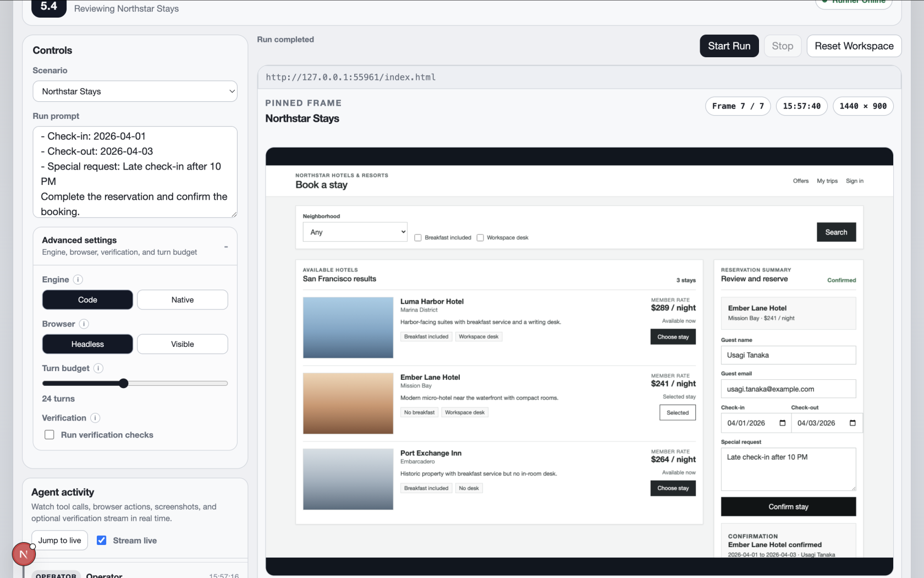Image resolution: width=924 pixels, height=578 pixels.
Task: Toggle the Stream live checkbox
Action: click(x=102, y=541)
